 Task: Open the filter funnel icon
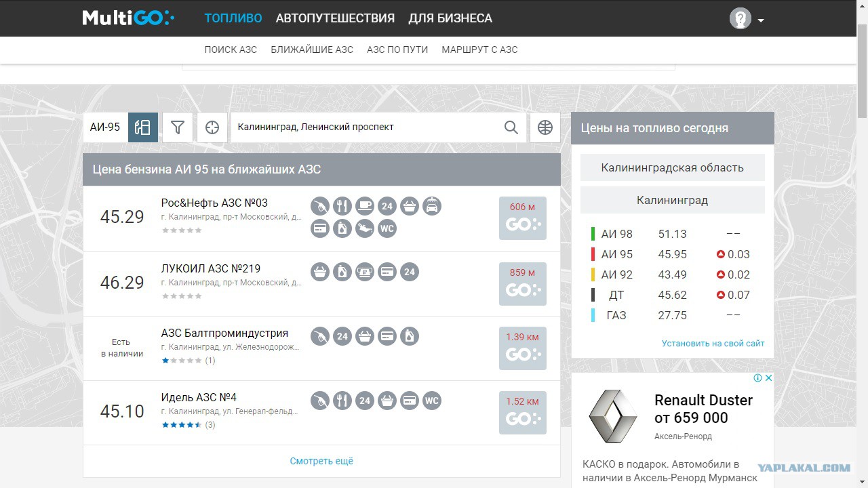pos(178,127)
